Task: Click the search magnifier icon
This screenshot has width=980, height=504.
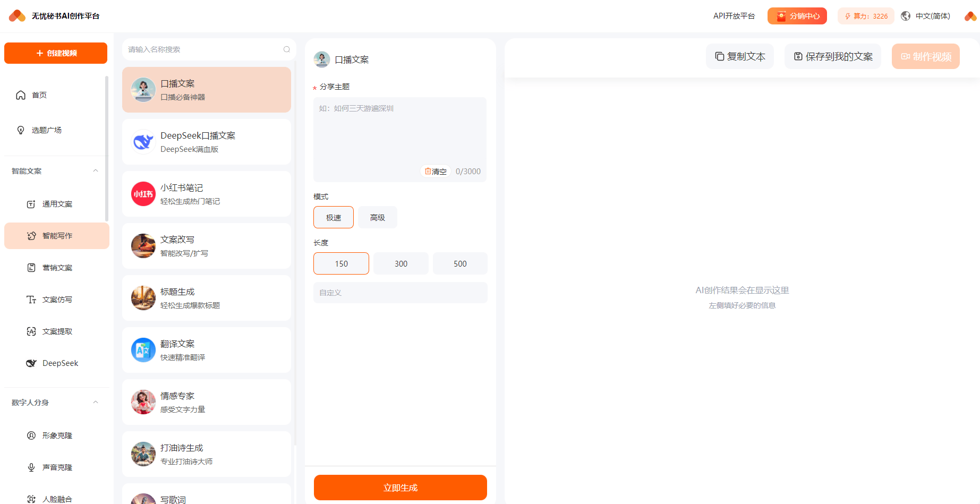Action: (x=286, y=49)
